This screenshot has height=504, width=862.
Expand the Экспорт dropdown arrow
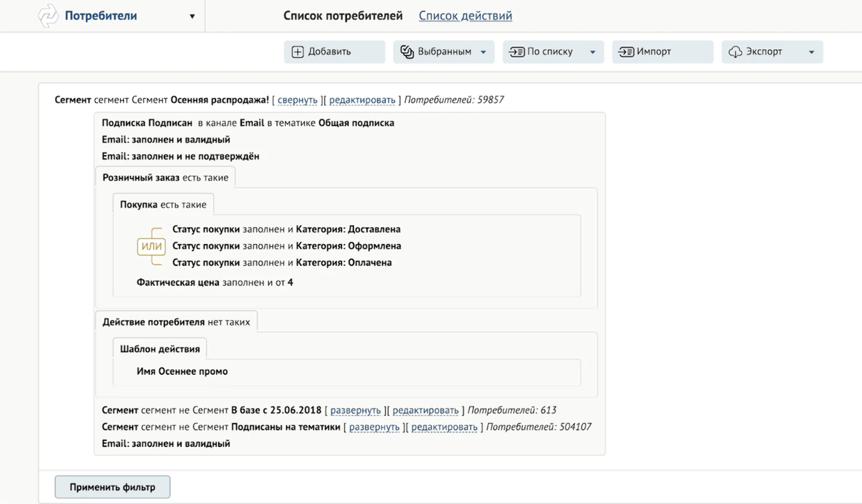coord(811,52)
